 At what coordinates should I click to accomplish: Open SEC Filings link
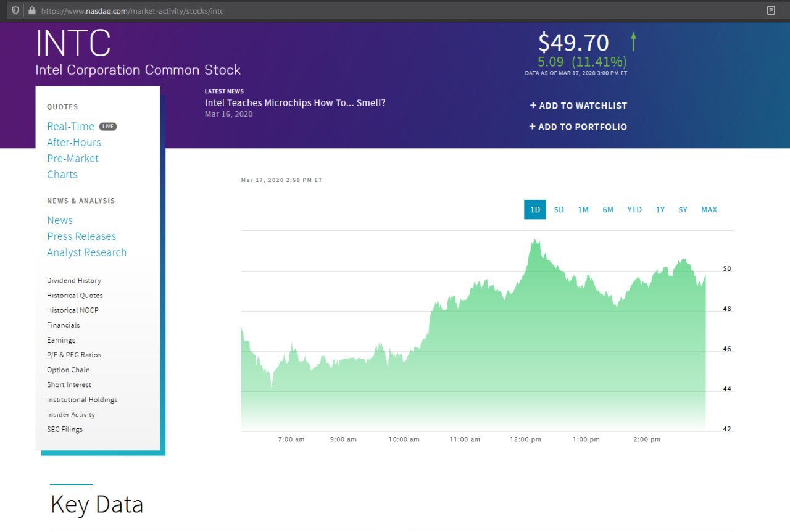[x=65, y=430]
